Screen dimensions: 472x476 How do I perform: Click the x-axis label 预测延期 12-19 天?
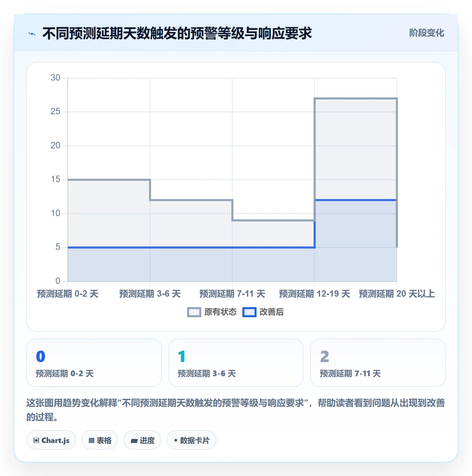(x=315, y=294)
